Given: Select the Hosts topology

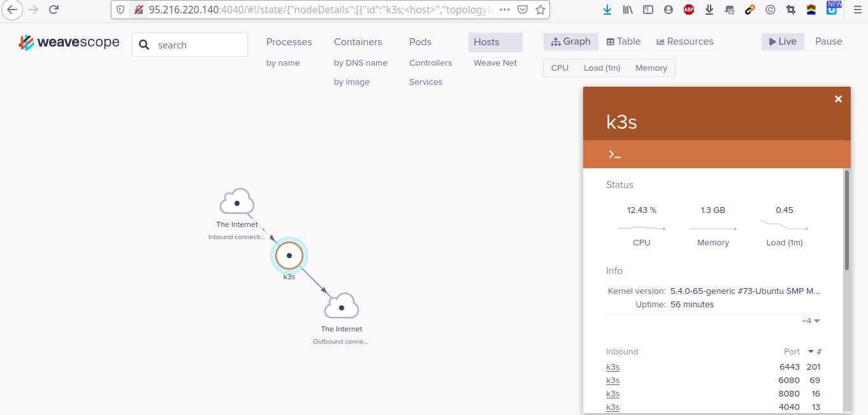Looking at the screenshot, I should pos(495,42).
